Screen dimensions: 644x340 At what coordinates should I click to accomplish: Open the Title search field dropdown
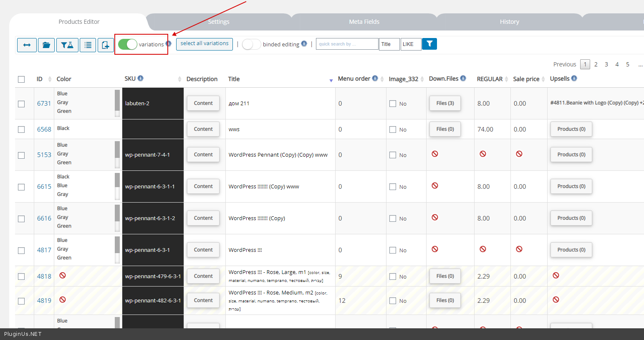[389, 44]
